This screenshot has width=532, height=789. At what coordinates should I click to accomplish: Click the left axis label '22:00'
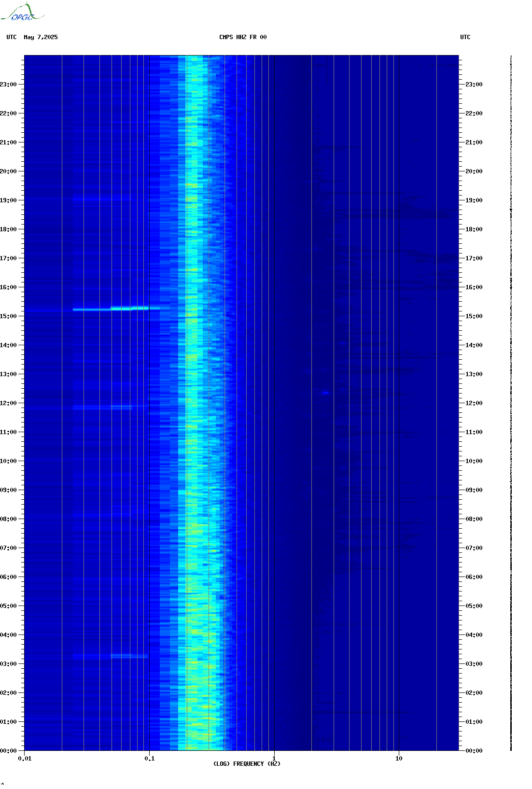(8, 113)
